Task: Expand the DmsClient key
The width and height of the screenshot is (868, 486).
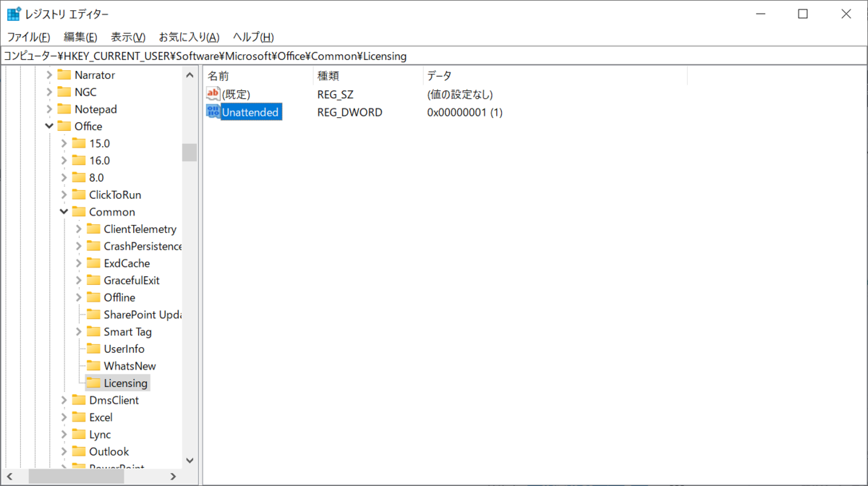Action: 64,400
